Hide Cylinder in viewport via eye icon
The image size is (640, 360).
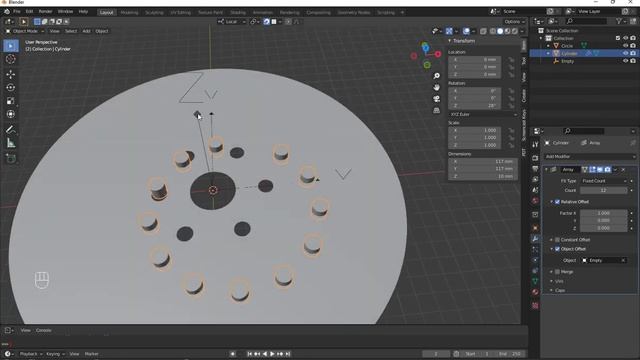[625, 53]
